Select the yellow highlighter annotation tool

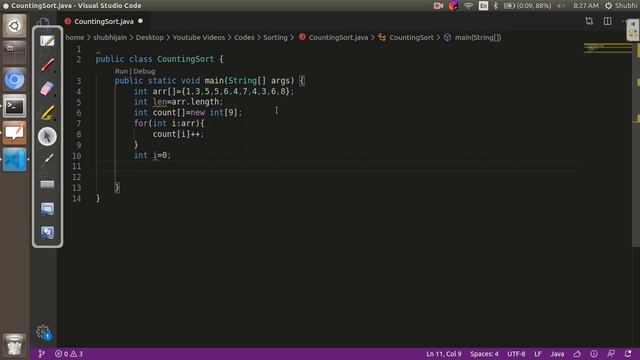47,113
